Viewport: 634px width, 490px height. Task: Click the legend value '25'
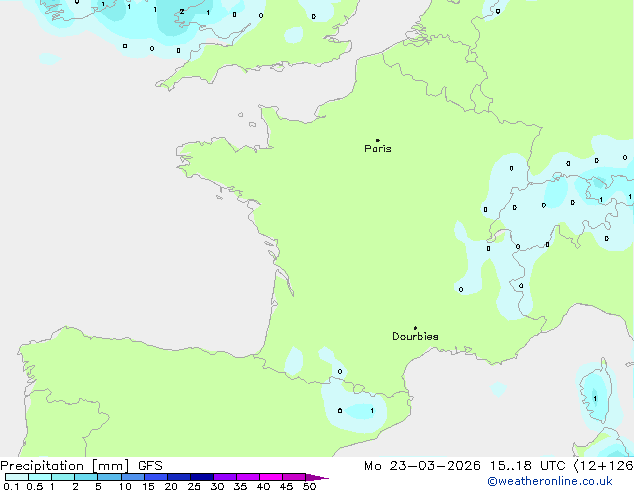click(x=194, y=486)
